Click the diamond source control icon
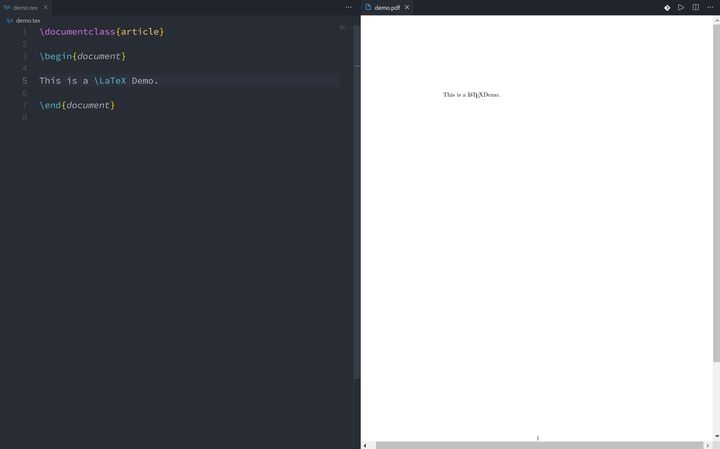720x449 pixels. coord(667,7)
